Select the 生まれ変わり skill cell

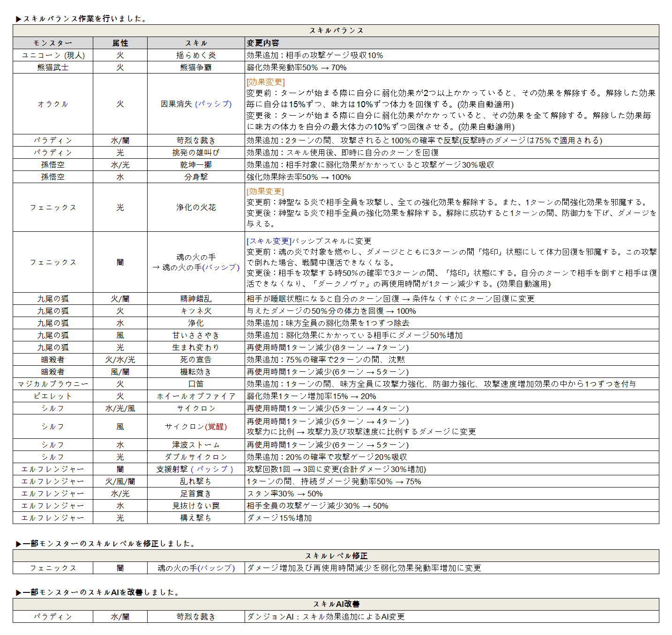[196, 347]
